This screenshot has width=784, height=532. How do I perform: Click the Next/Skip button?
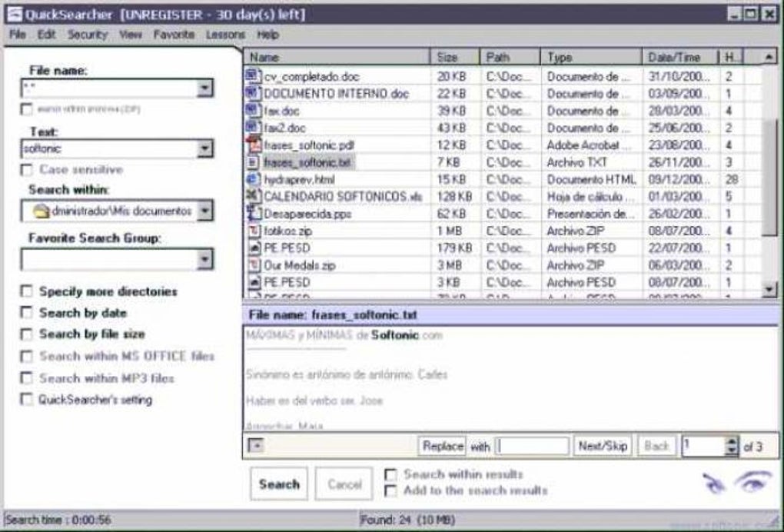604,444
